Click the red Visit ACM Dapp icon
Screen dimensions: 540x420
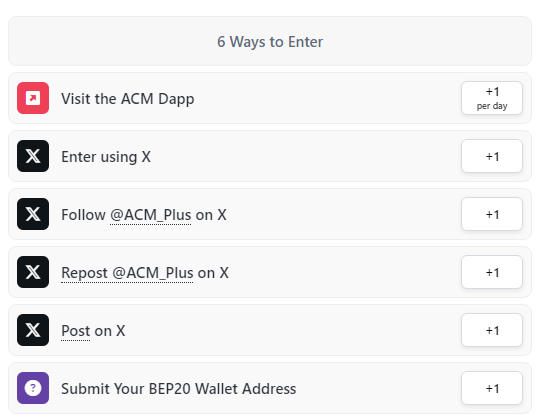[x=33, y=98]
